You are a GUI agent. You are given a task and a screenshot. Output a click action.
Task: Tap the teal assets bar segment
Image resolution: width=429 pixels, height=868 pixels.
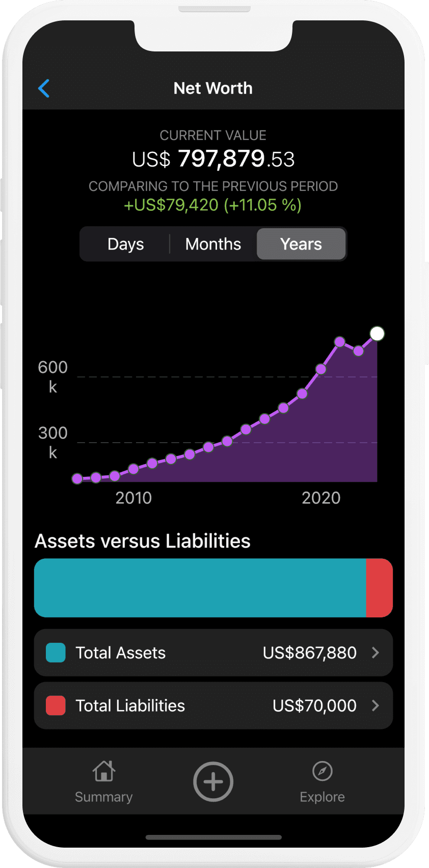[200, 588]
